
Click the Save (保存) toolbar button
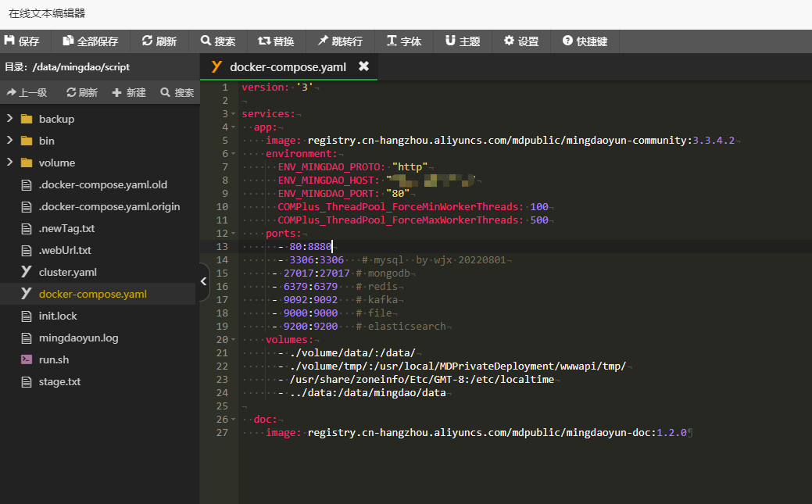click(23, 41)
